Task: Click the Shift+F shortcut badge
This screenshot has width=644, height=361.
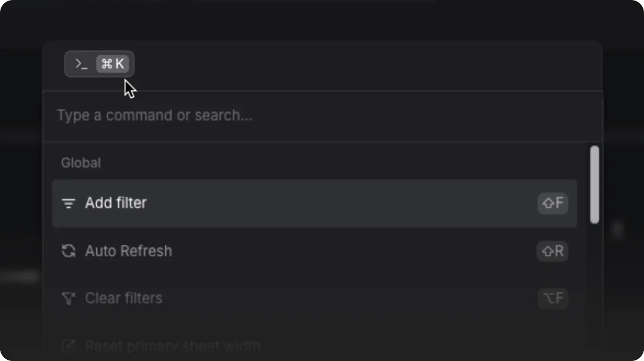Action: tap(553, 203)
